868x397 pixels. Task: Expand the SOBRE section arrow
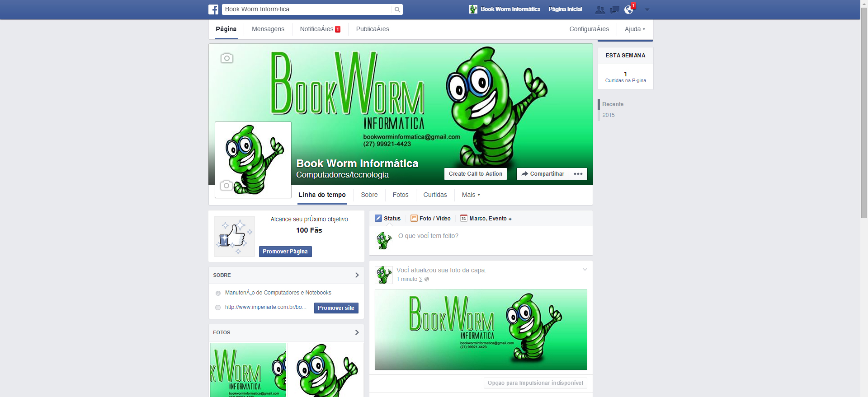pyautogui.click(x=357, y=275)
